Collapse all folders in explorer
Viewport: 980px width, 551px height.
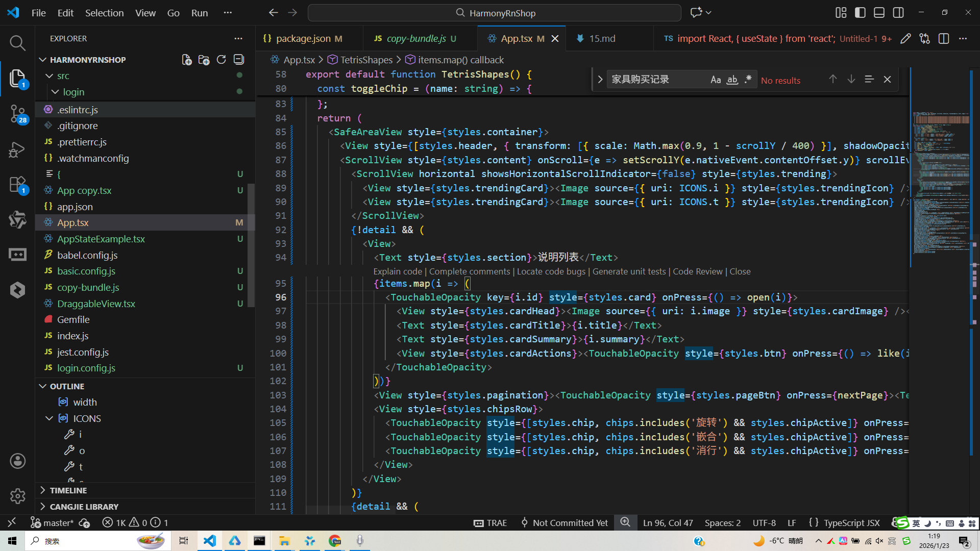[238, 60]
